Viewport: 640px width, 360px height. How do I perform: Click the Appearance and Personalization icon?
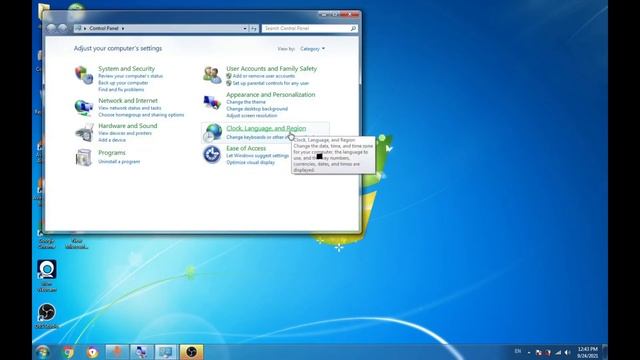pyautogui.click(x=212, y=102)
